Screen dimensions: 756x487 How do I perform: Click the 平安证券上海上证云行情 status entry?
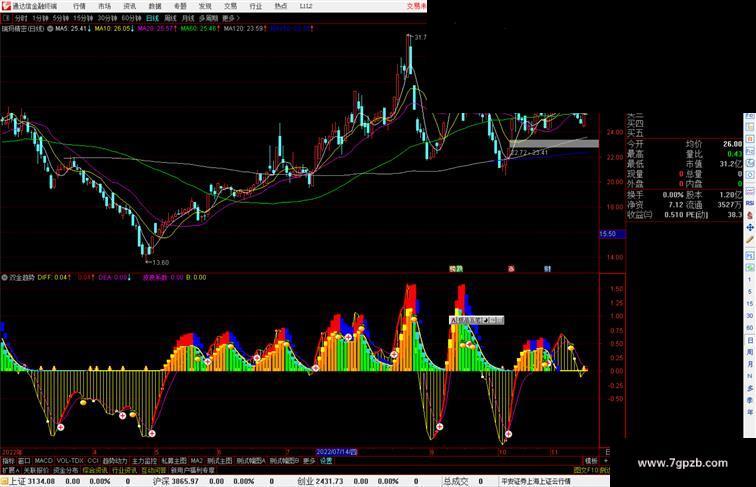click(x=536, y=481)
